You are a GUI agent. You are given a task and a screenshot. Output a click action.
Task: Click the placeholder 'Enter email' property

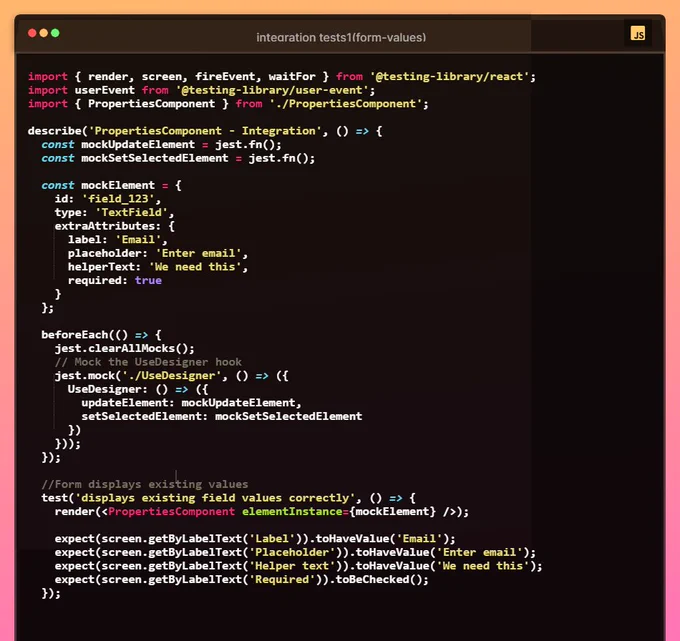[x=158, y=253]
